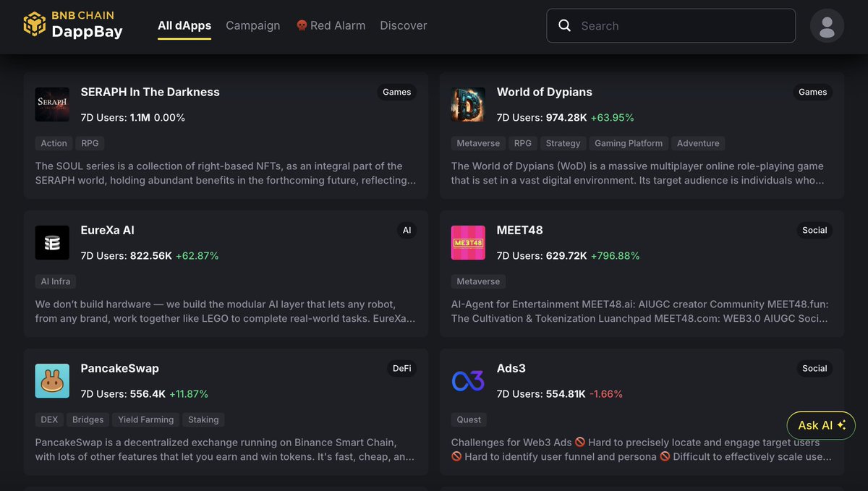Image resolution: width=868 pixels, height=491 pixels.
Task: Open the Campaign tab
Action: tap(252, 25)
